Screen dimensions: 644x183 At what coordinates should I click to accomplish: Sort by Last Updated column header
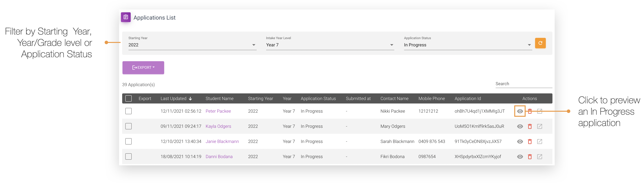173,98
